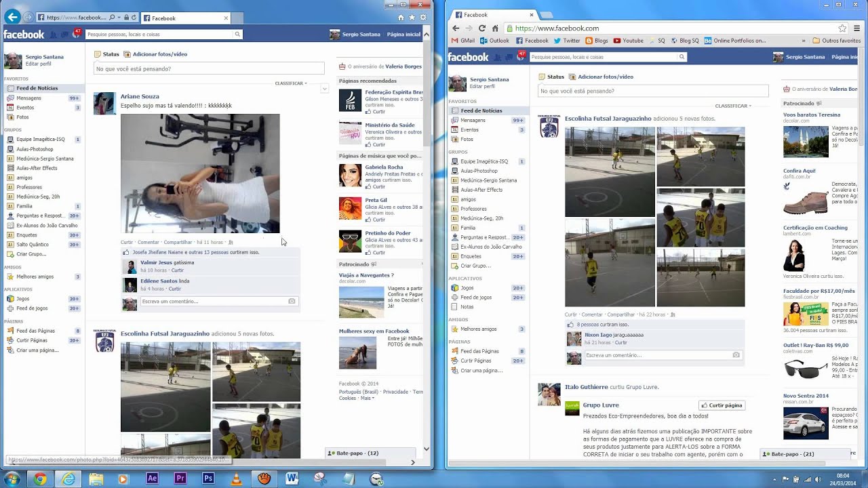
Task: Click the Chrome home button
Action: point(495,28)
